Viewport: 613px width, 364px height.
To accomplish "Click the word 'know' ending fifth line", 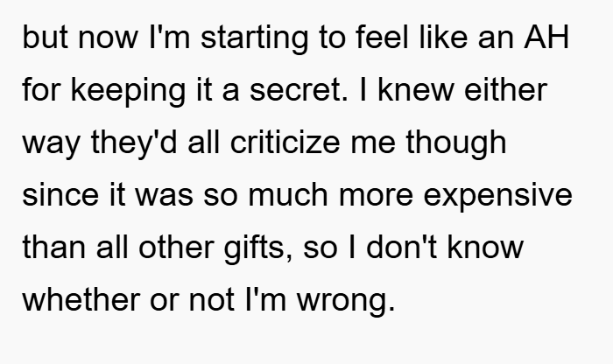I will pyautogui.click(x=485, y=247).
